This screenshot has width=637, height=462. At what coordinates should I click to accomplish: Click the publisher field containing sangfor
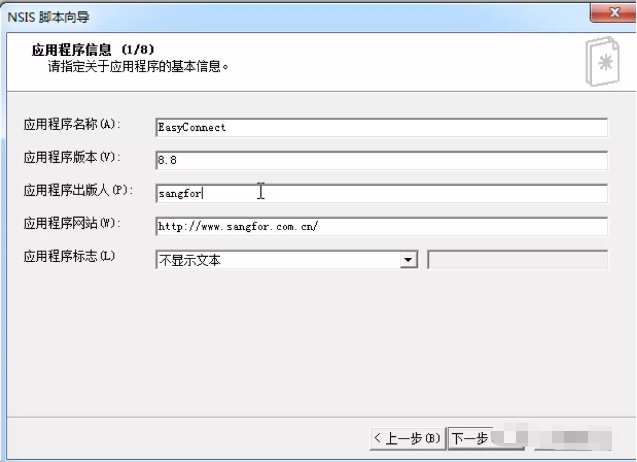tap(381, 193)
